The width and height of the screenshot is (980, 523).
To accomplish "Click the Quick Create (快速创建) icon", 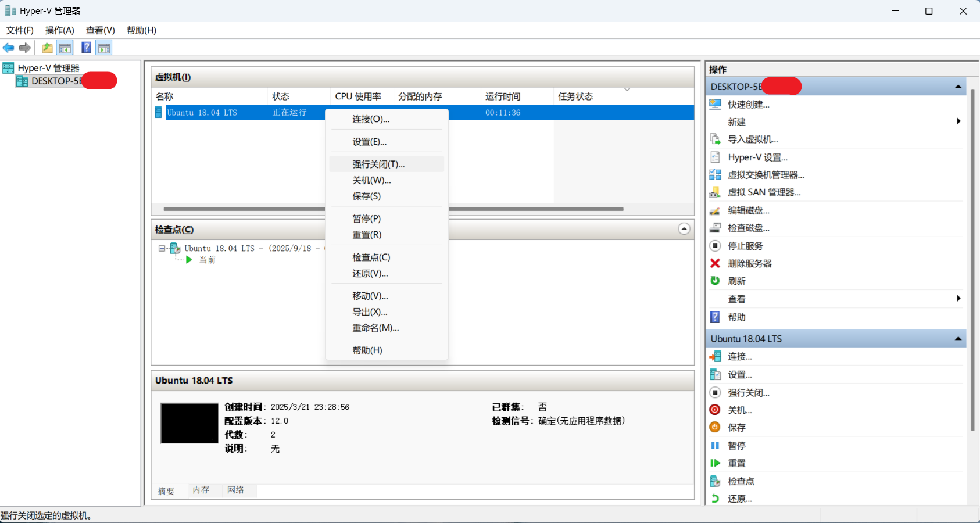I will pyautogui.click(x=715, y=105).
